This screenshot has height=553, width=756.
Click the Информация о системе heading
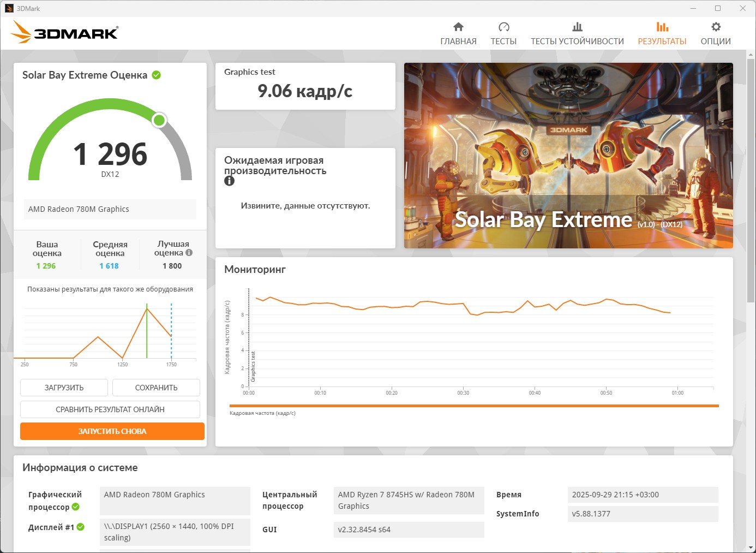tap(80, 468)
